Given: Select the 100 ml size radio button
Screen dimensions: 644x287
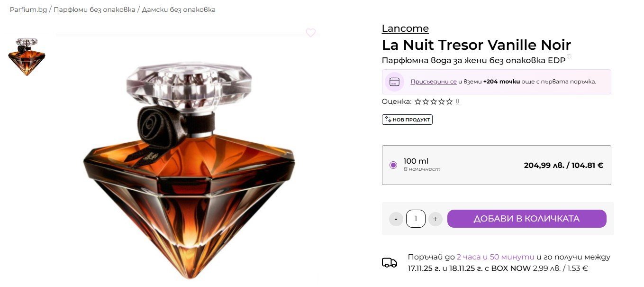Looking at the screenshot, I should 393,165.
